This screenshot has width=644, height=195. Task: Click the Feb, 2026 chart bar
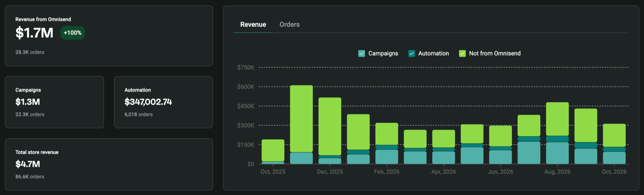(387, 143)
